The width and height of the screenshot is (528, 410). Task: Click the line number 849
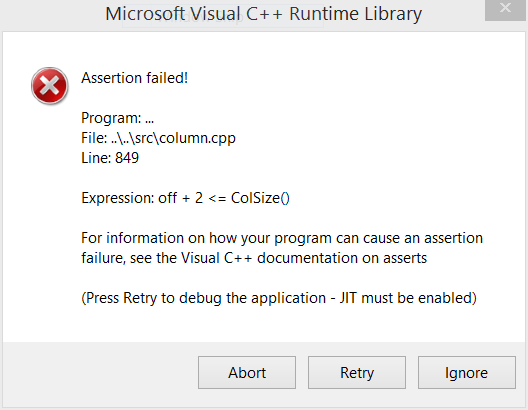(x=127, y=158)
